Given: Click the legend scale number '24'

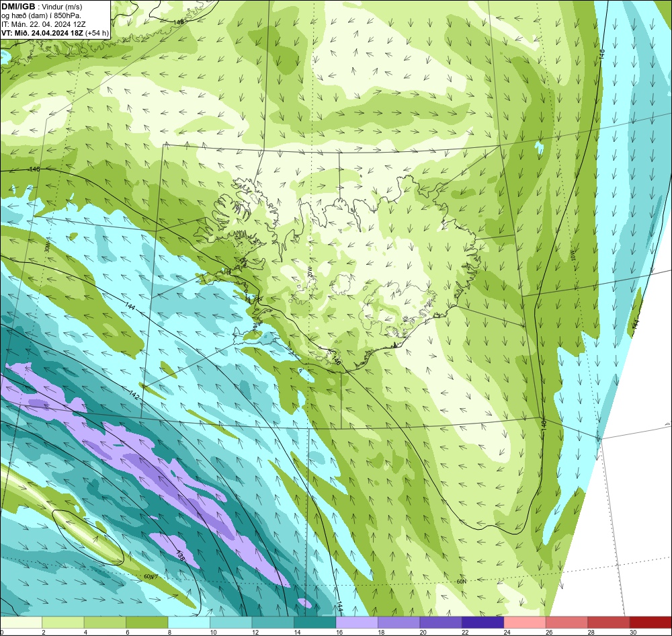Looking at the screenshot, I should 507,632.
